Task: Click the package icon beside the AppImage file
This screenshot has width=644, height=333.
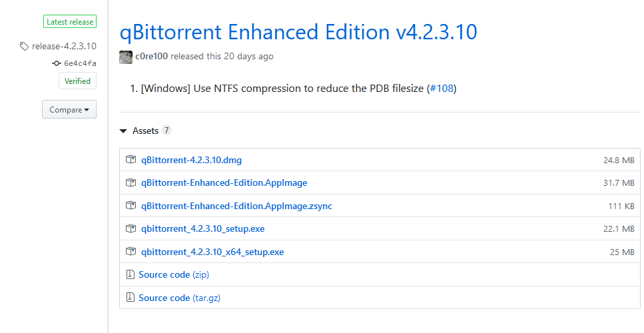Action: tap(131, 182)
